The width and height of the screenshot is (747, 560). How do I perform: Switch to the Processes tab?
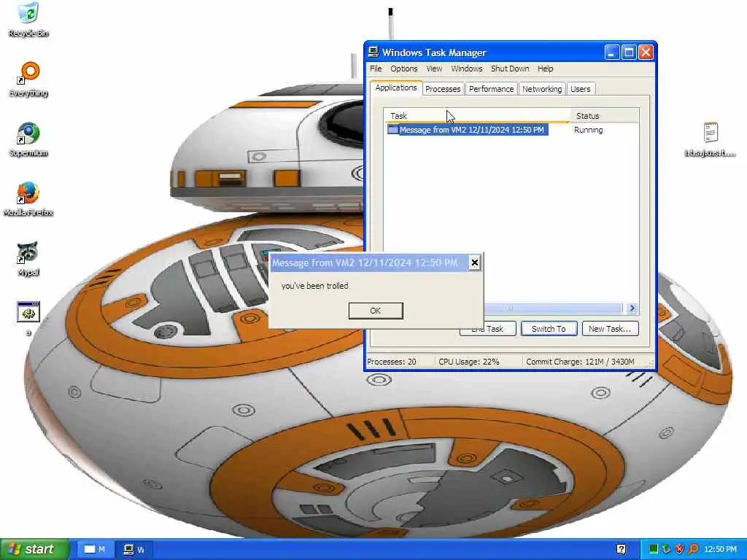tap(443, 89)
